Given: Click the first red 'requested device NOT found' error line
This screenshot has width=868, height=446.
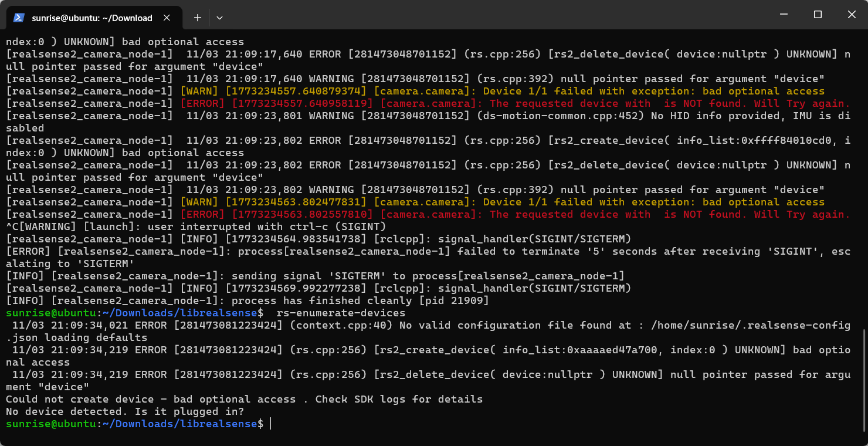Looking at the screenshot, I should click(428, 103).
